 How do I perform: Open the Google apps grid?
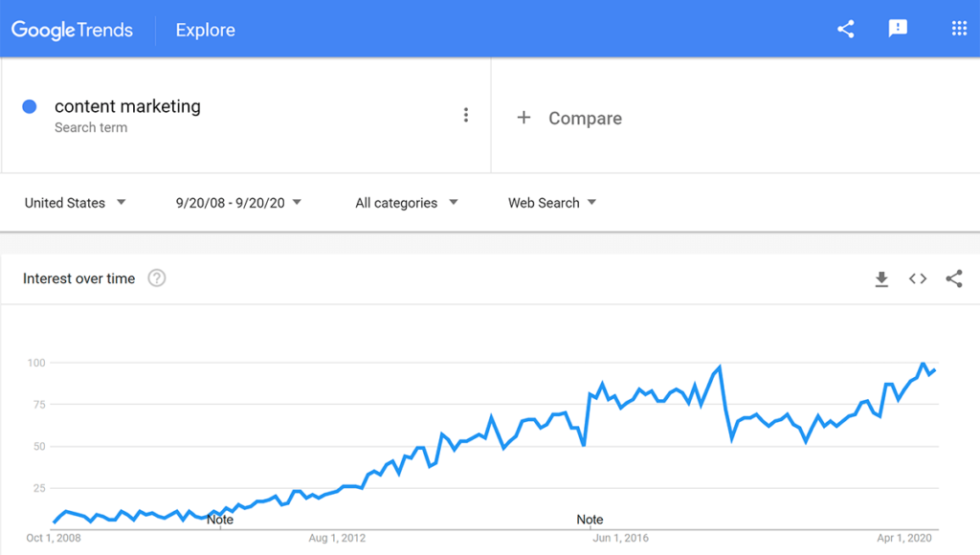click(x=959, y=29)
